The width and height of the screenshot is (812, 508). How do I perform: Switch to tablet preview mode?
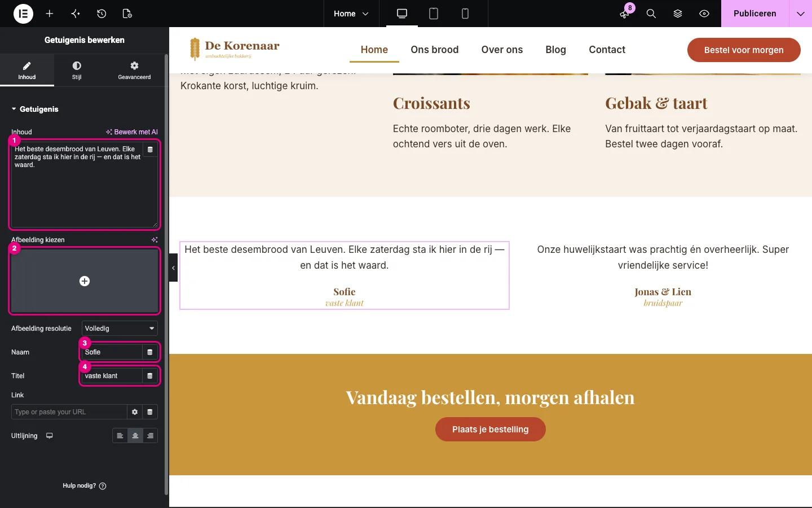click(434, 14)
